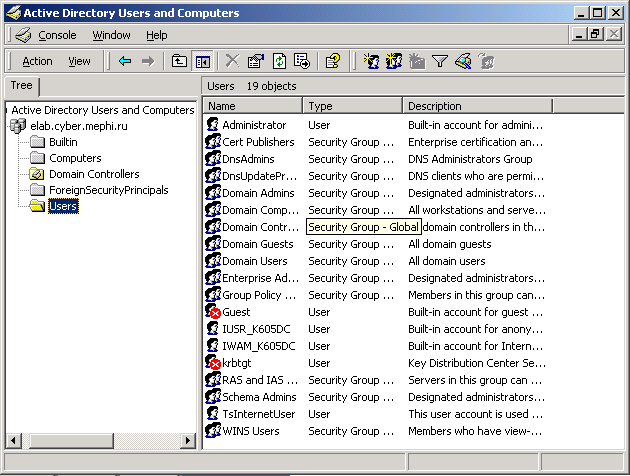This screenshot has height=476, width=630.
Task: Open the View menu
Action: (79, 61)
